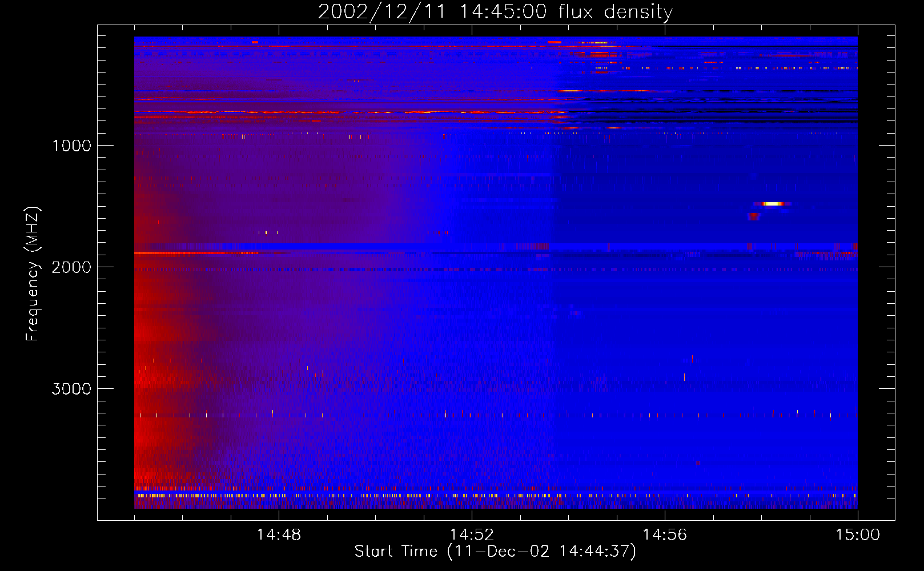Click the 14:48 time tick label
The width and height of the screenshot is (924, 571).
pos(279,535)
